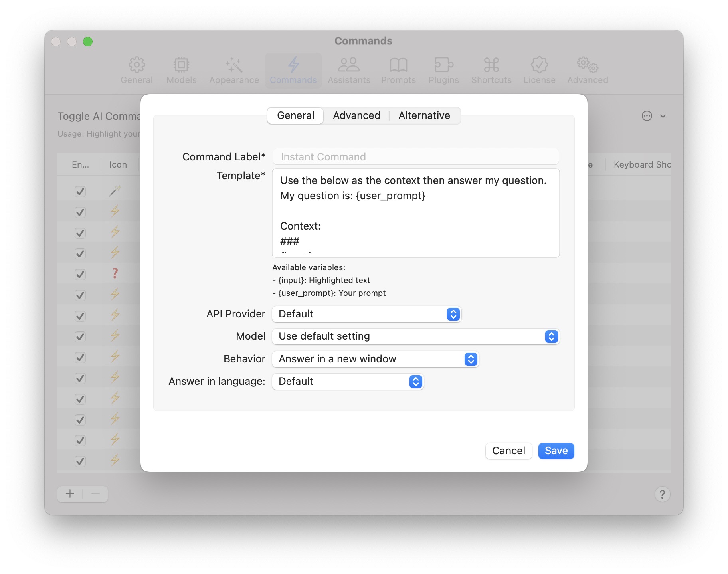Click the Command Label text field

click(x=415, y=157)
